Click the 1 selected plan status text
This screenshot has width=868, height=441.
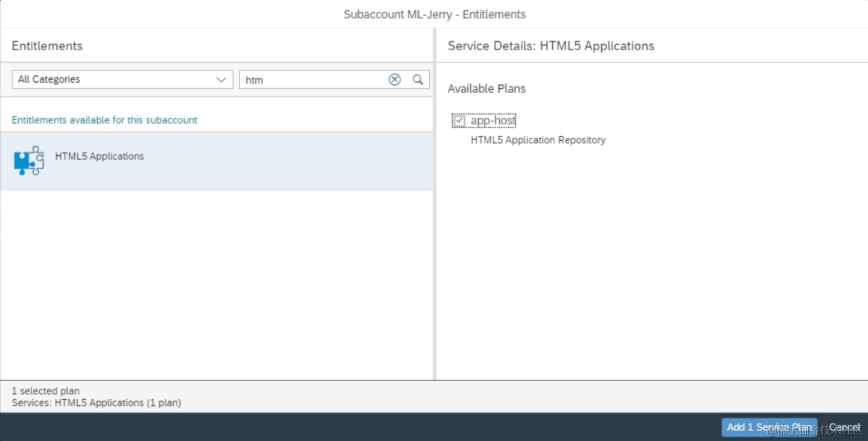pyautogui.click(x=45, y=391)
